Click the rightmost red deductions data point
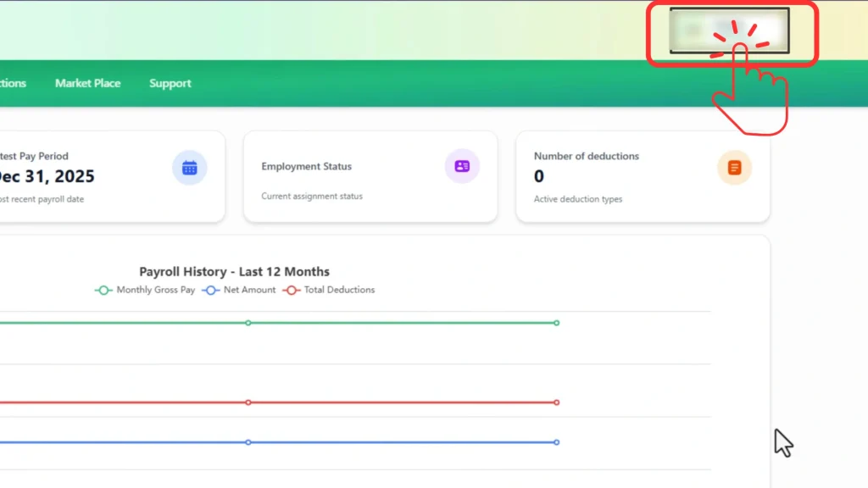The width and height of the screenshot is (868, 488). 556,402
